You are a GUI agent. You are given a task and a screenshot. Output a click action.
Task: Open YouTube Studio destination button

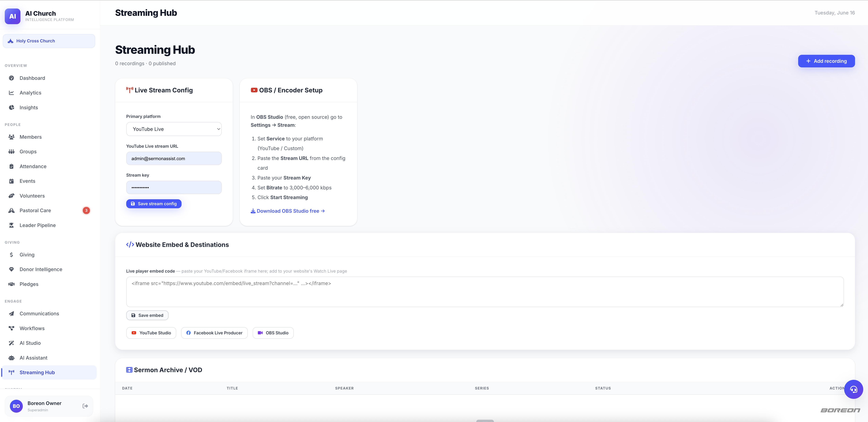[x=151, y=333]
